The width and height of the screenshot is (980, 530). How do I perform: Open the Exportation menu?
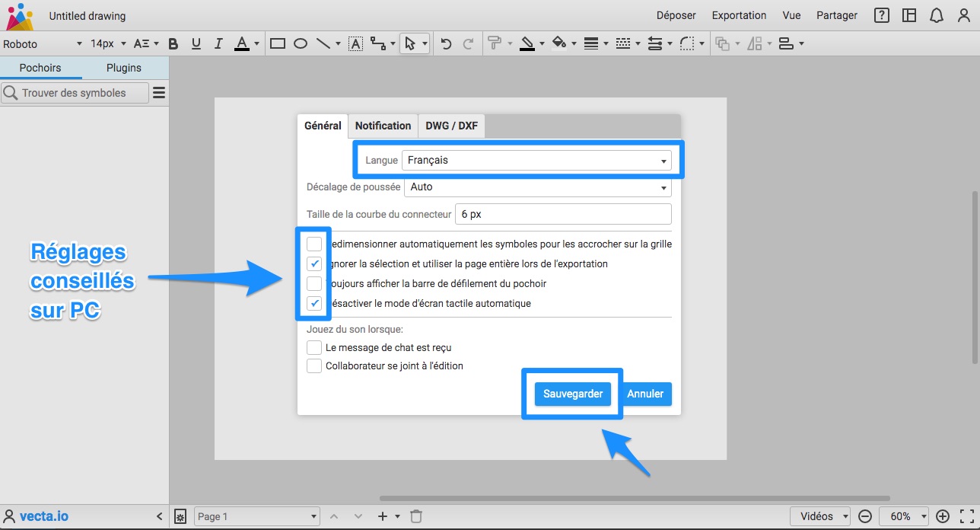[739, 15]
